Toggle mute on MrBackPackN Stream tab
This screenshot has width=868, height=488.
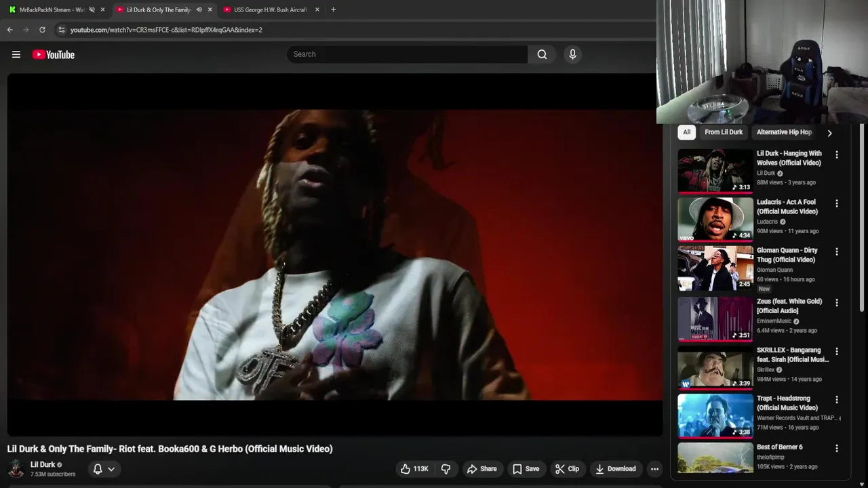pos(92,9)
